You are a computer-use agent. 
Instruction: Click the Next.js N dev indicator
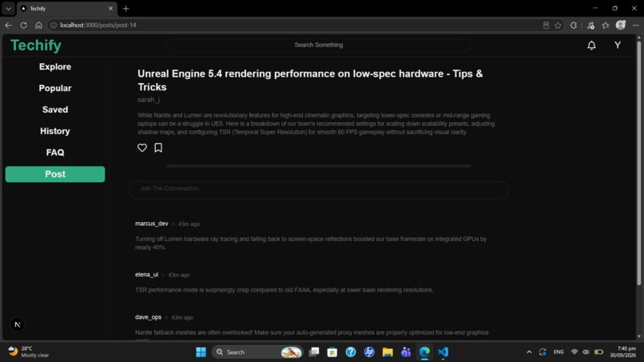click(x=18, y=324)
